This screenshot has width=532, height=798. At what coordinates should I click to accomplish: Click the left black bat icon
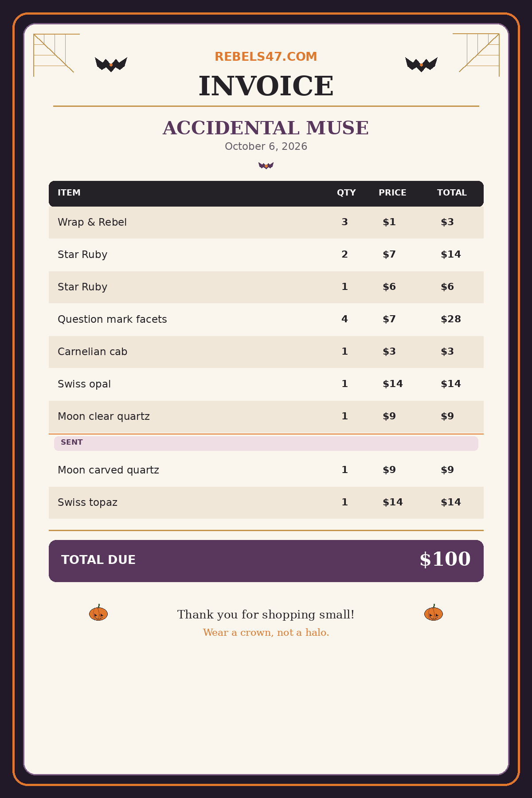[x=111, y=64]
